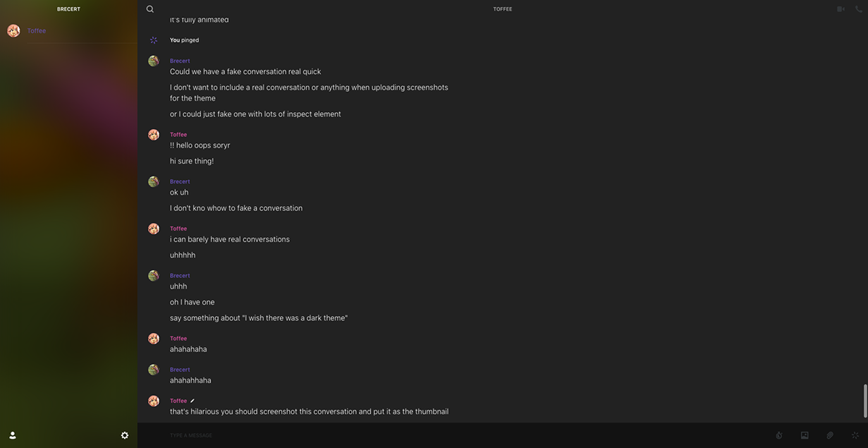868x448 pixels.
Task: Send a ping with starburst icon
Action: coord(855,435)
